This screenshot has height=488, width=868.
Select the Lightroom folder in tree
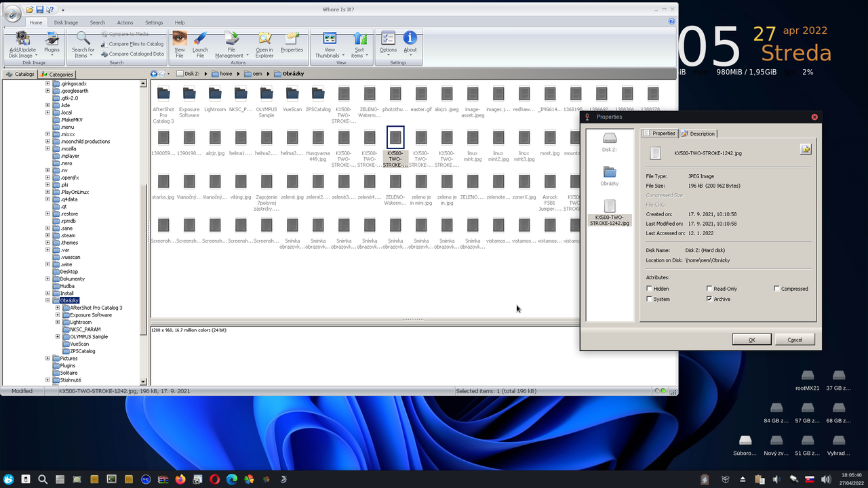81,322
